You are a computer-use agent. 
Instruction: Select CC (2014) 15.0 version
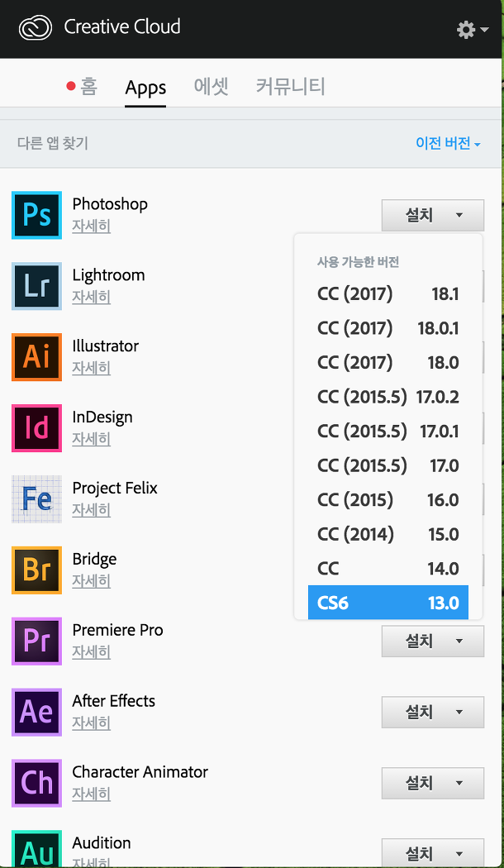pos(388,534)
